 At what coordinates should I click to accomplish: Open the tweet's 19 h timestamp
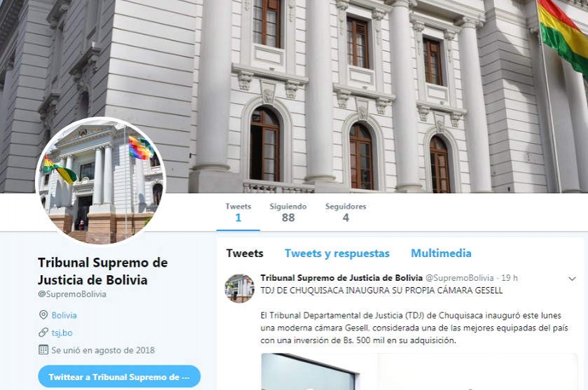(510, 278)
